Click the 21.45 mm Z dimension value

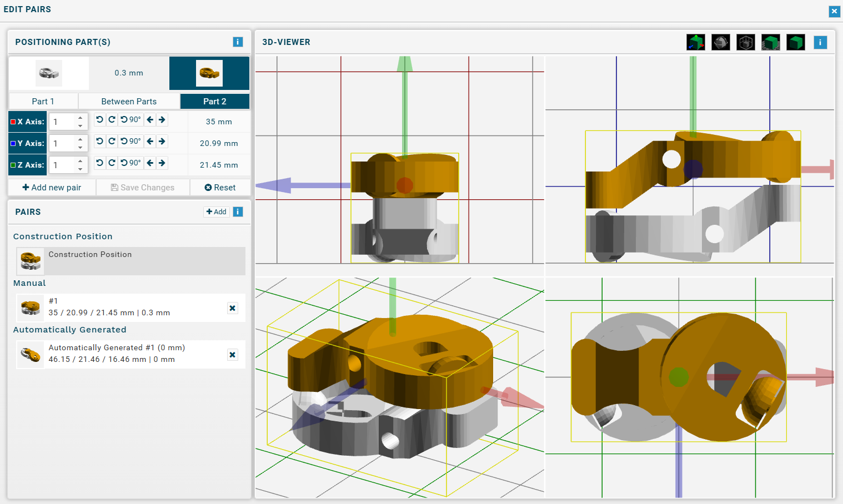pos(219,165)
